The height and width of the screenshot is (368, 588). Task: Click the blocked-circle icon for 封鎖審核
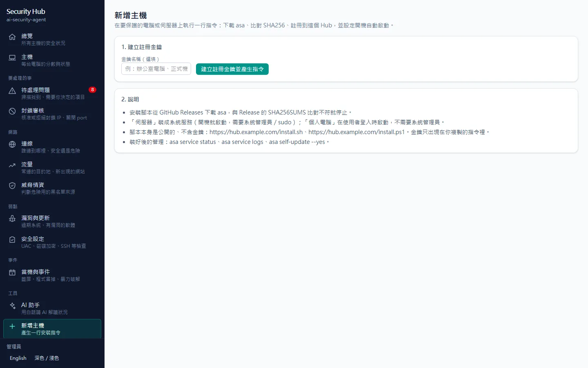12,111
